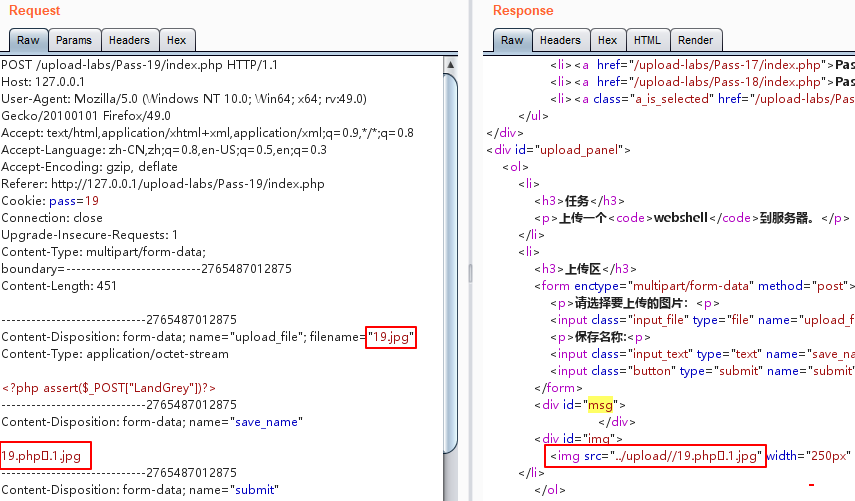Click the div id="upload_panel" line
Screen dimensions: 855x501
coord(558,149)
